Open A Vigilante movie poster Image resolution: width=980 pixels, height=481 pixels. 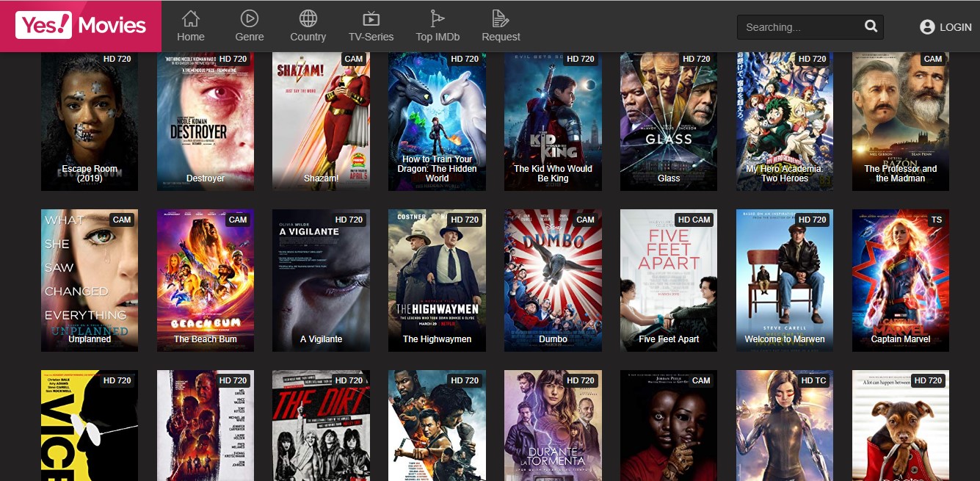point(322,281)
